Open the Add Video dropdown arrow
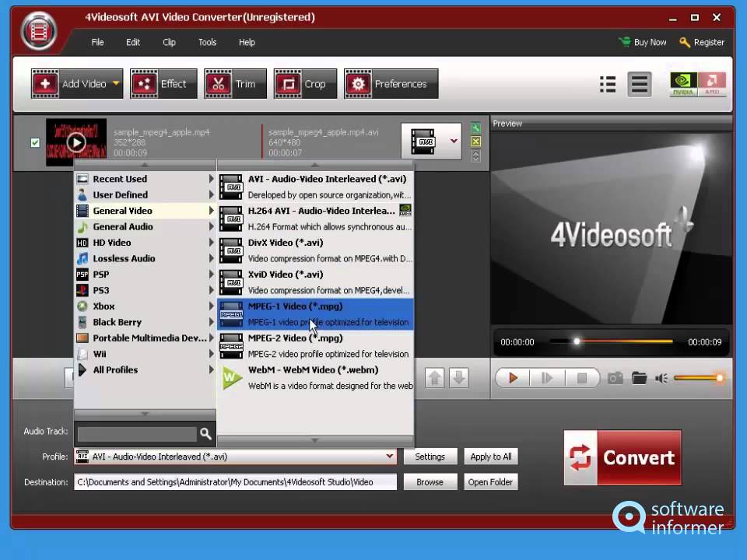The image size is (747, 560). click(116, 83)
